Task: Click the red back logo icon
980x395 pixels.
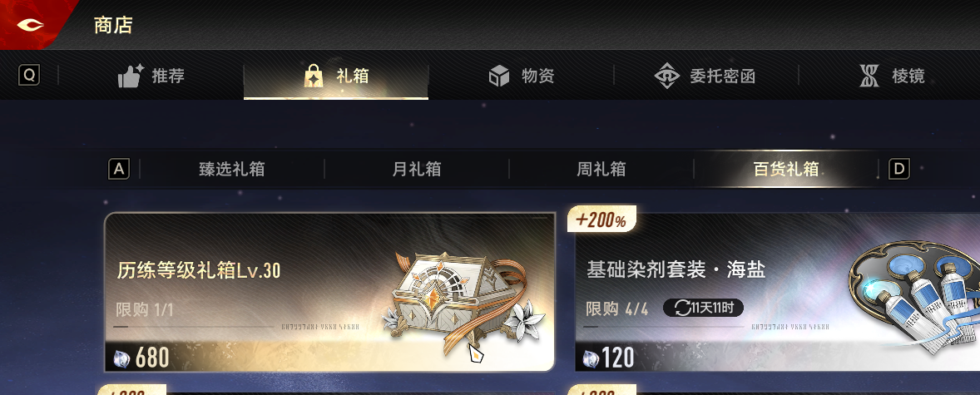Action: point(30,25)
